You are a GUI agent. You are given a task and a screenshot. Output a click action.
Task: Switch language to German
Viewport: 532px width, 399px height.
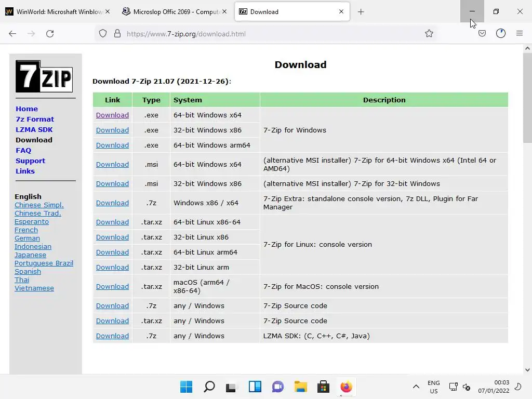27,238
